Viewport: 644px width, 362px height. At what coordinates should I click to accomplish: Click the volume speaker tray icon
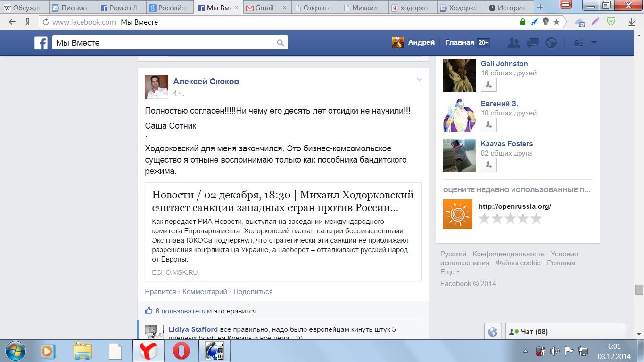554,351
